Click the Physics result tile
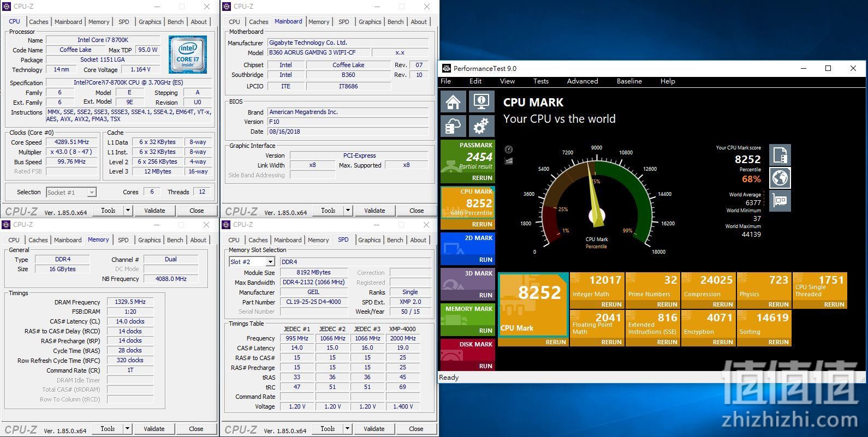The image size is (868, 437). coord(764,291)
